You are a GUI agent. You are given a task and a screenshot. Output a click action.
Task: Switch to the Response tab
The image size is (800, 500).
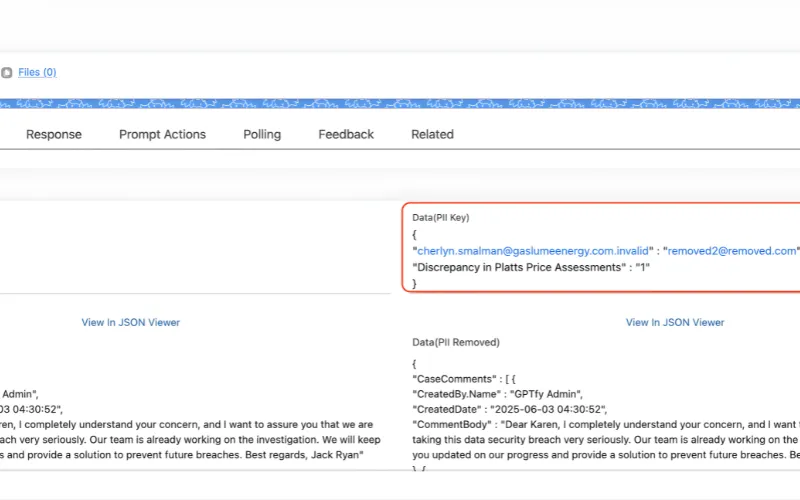[54, 134]
